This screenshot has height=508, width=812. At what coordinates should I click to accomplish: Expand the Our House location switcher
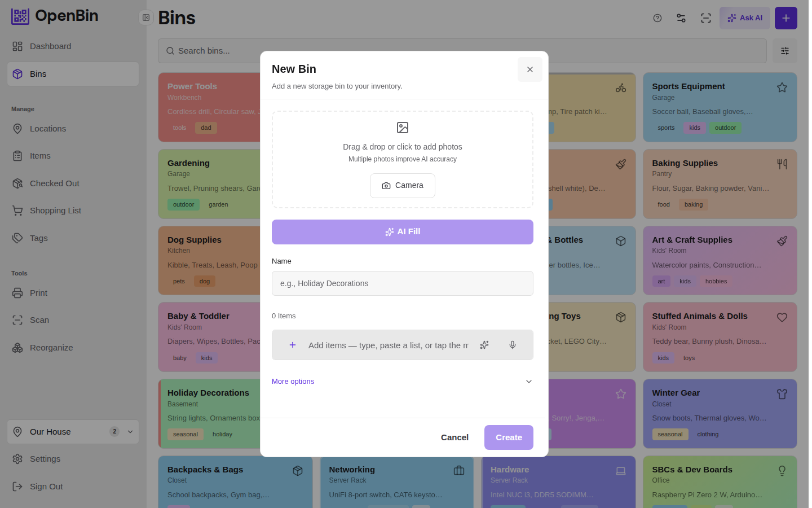click(x=73, y=432)
